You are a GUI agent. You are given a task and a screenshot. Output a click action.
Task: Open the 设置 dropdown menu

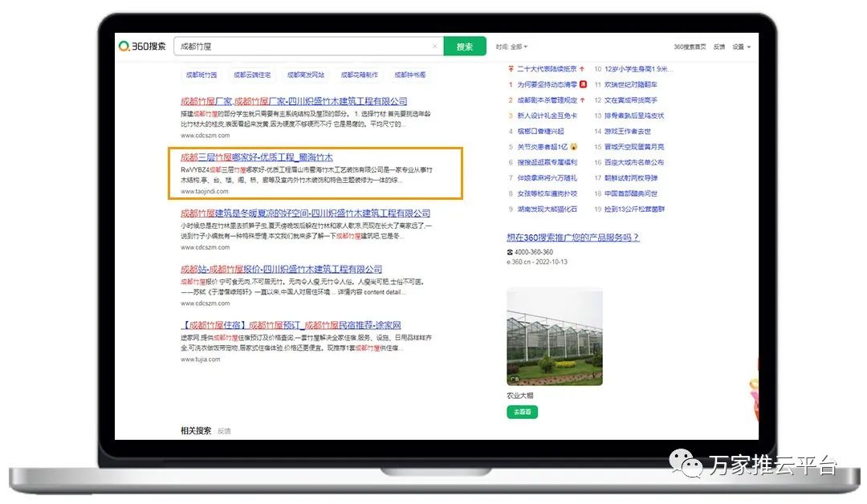click(x=741, y=47)
